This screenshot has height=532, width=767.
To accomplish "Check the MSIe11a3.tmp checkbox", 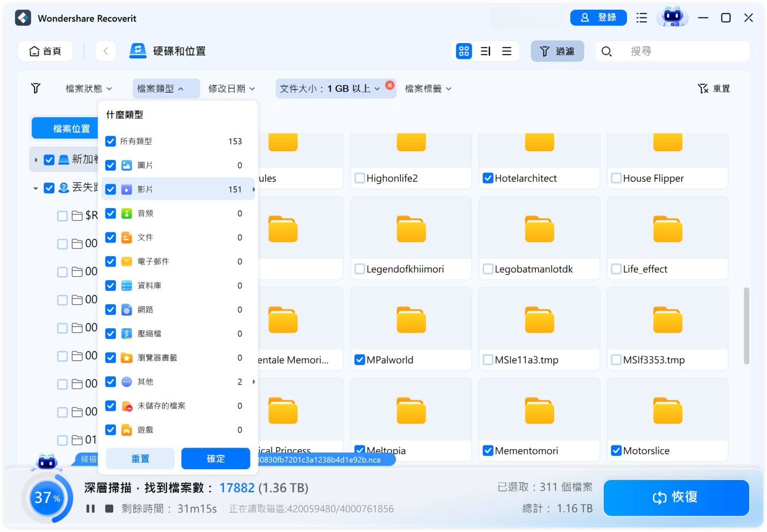I will coord(488,360).
